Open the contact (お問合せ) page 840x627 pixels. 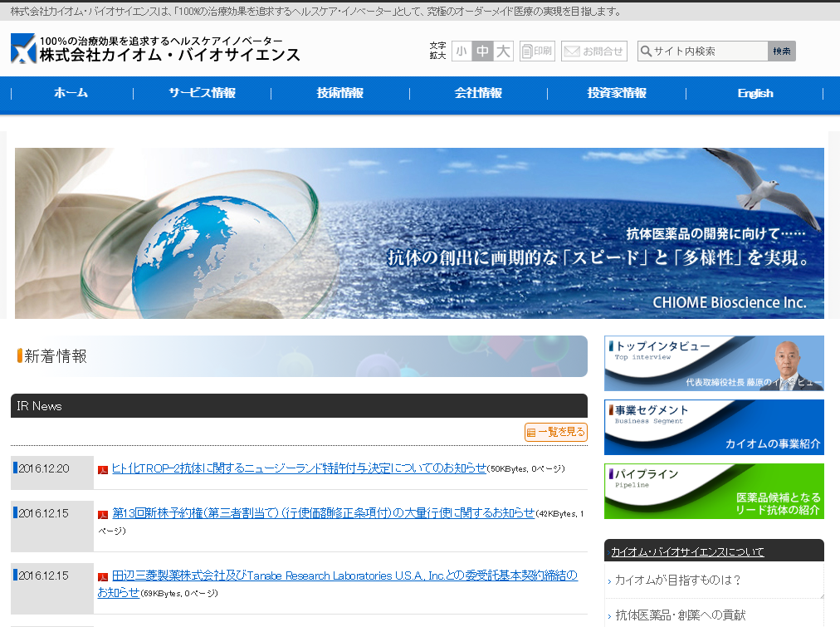click(x=594, y=51)
